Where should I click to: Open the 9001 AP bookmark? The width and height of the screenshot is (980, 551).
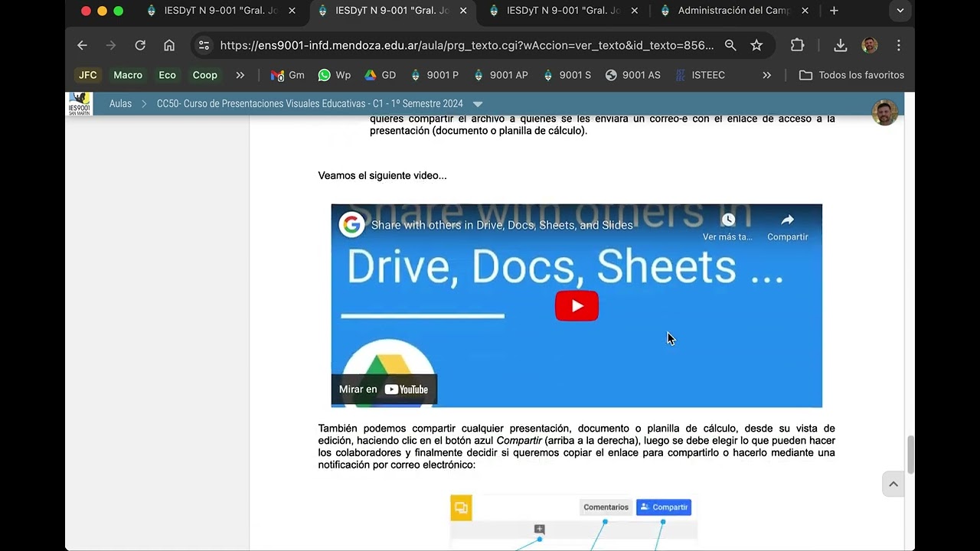point(501,75)
